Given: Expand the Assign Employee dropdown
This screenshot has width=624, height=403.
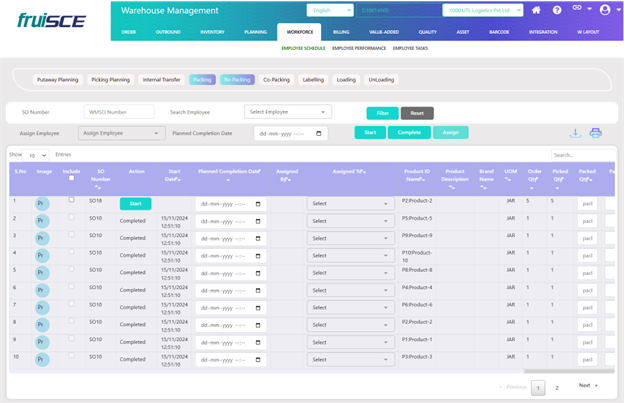Looking at the screenshot, I should coord(119,133).
